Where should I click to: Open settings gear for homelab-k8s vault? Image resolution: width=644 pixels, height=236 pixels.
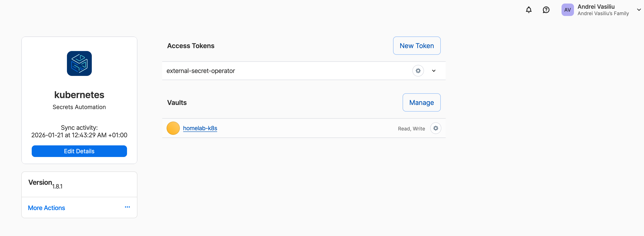pos(436,128)
